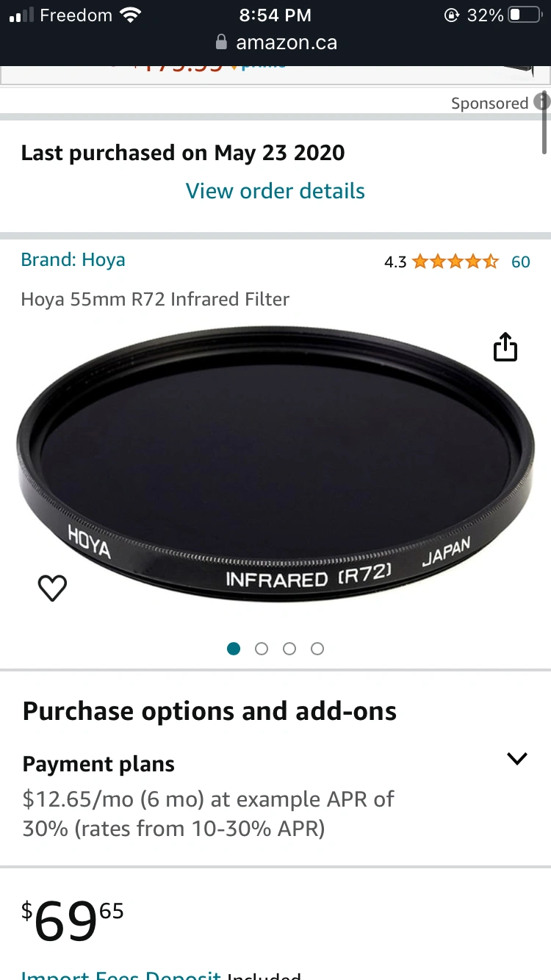
Task: Tap the Wi-Fi icon in status bar
Action: pyautogui.click(x=131, y=15)
